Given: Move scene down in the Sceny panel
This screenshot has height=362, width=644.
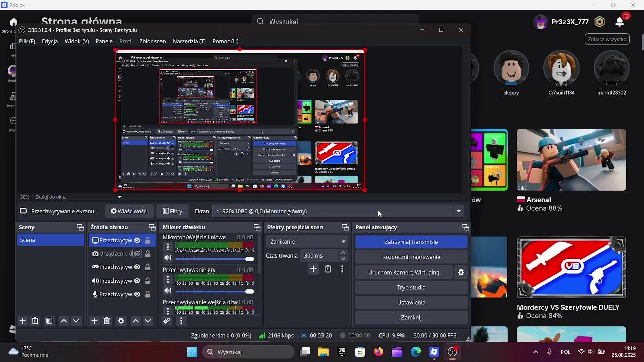Looking at the screenshot, I should [x=76, y=321].
